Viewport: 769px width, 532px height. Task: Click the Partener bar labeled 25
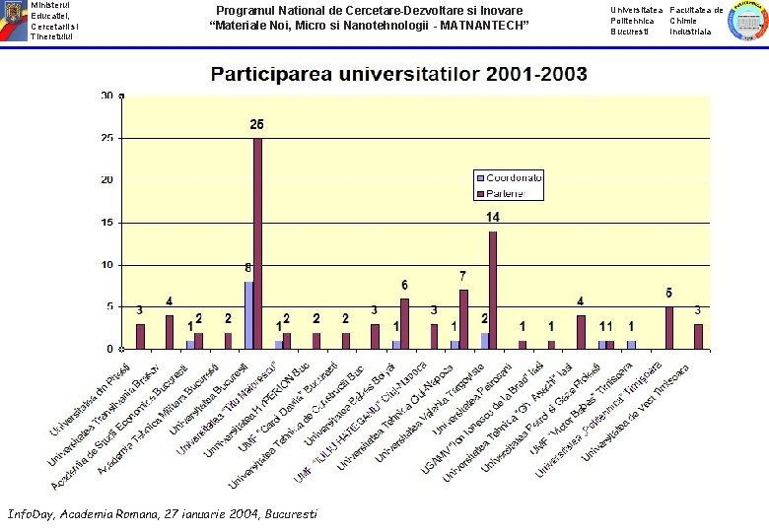(257, 243)
